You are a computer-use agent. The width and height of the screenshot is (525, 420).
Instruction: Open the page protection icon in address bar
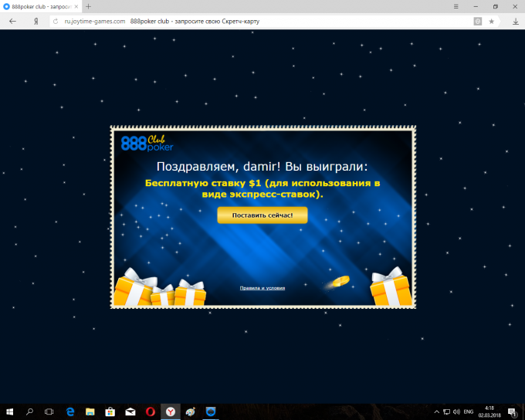tap(477, 22)
